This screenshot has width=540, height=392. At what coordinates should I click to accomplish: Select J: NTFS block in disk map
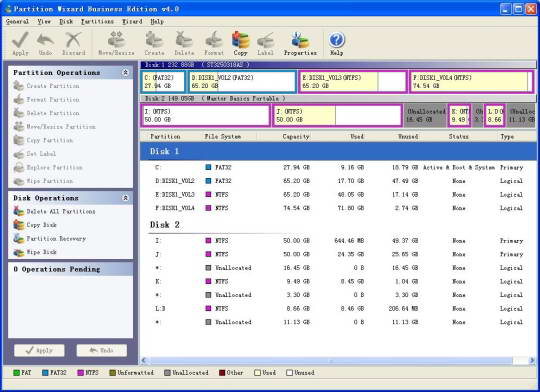click(338, 115)
